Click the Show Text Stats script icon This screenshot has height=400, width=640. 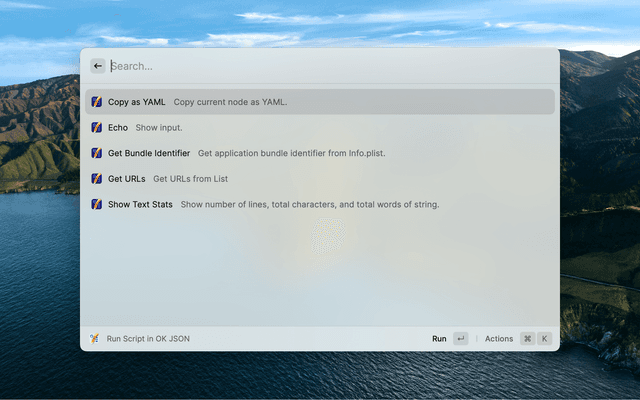click(x=97, y=204)
